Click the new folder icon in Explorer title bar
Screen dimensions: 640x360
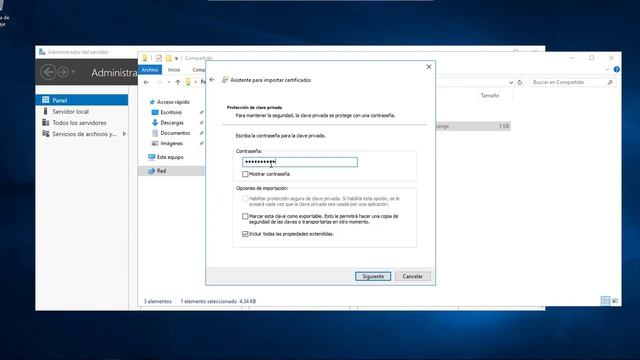pos(168,58)
